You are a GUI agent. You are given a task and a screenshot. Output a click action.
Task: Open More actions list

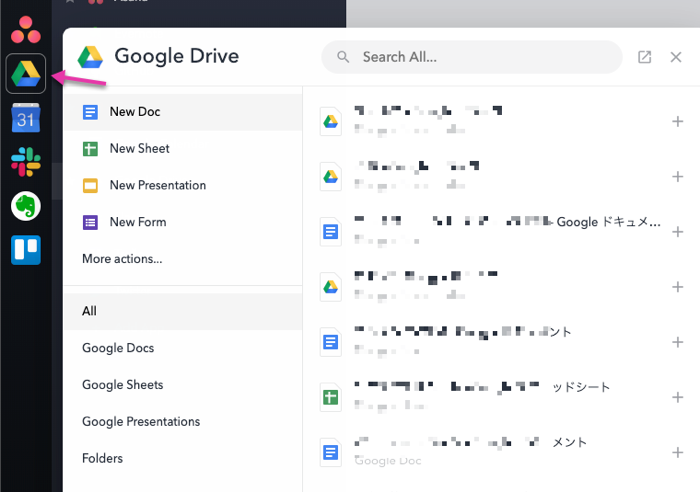pos(122,259)
